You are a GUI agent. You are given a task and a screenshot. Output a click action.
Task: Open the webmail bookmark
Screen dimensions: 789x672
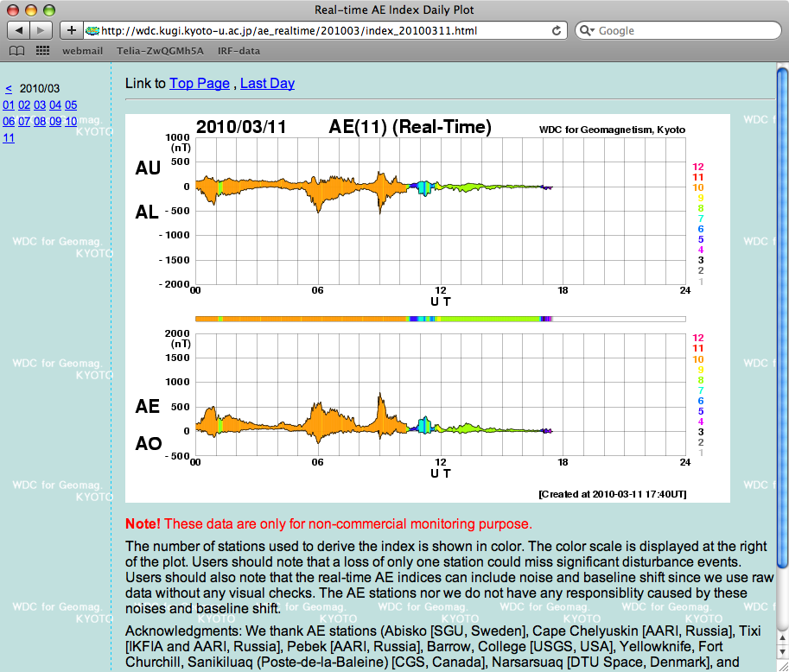tap(82, 51)
